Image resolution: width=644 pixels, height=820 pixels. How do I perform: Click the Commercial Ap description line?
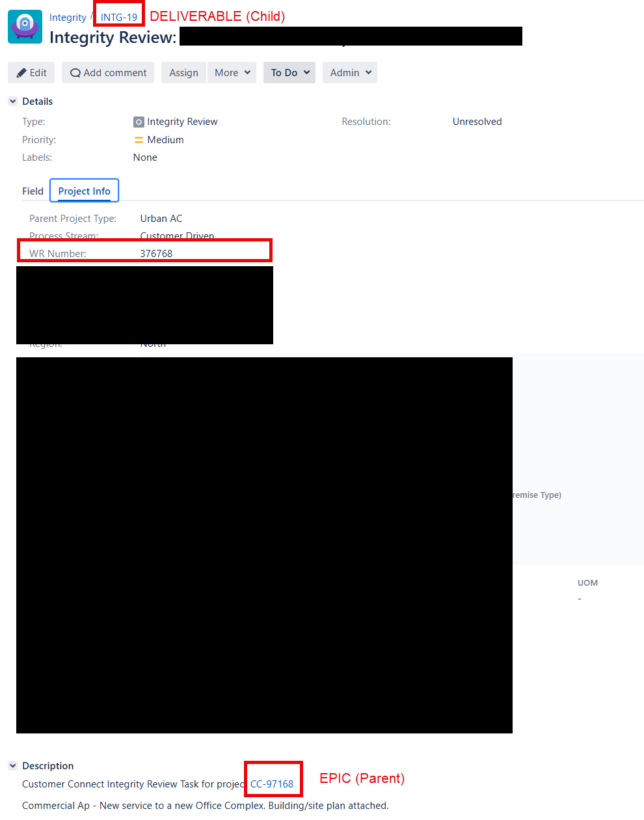[x=206, y=806]
